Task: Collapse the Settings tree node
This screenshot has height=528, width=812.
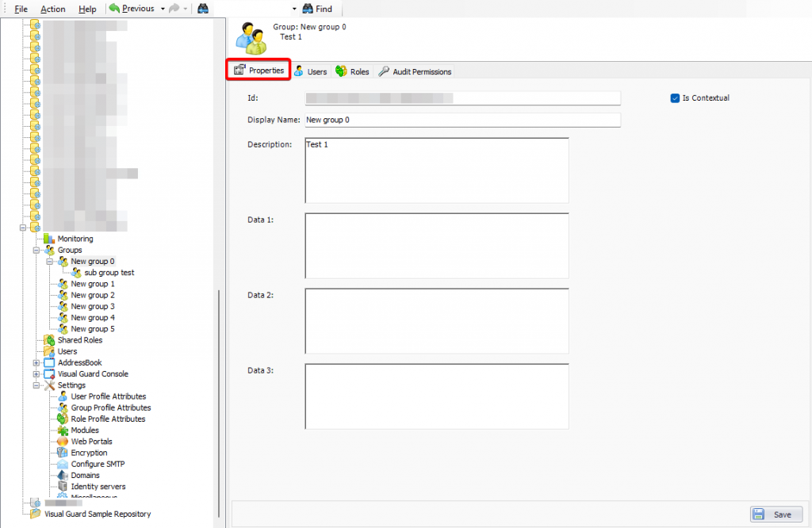Action: [36, 385]
